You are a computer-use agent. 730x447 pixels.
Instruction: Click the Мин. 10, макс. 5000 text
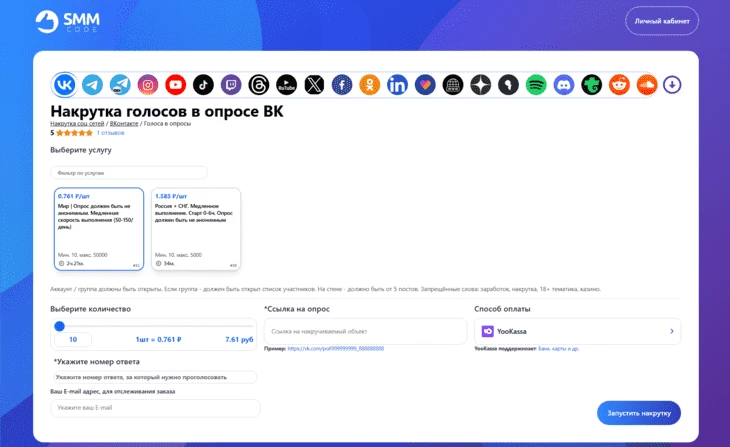[x=178, y=255]
